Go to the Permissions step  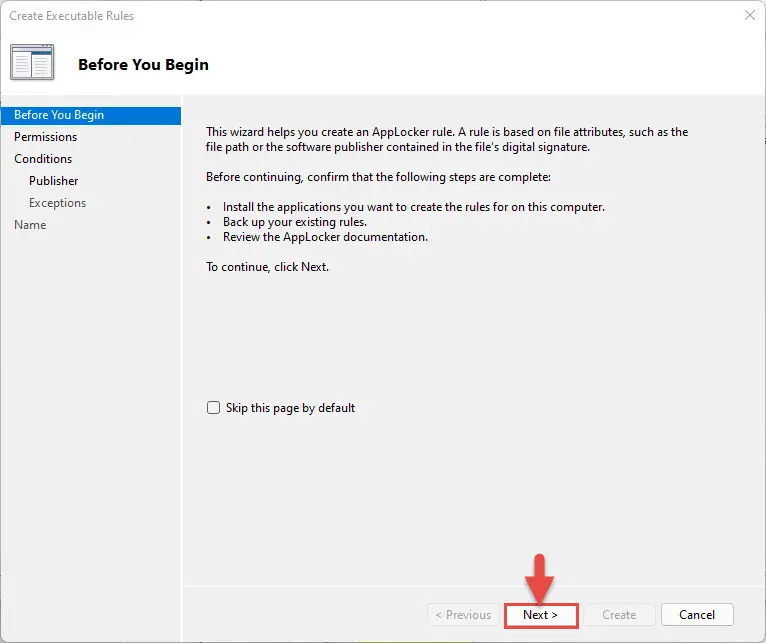coord(45,137)
